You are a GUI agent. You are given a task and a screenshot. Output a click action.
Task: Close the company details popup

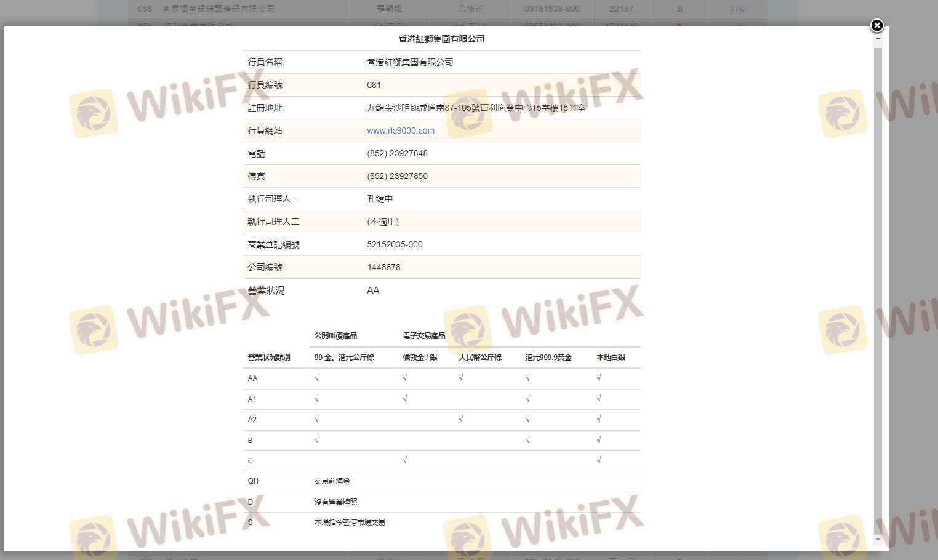point(876,25)
